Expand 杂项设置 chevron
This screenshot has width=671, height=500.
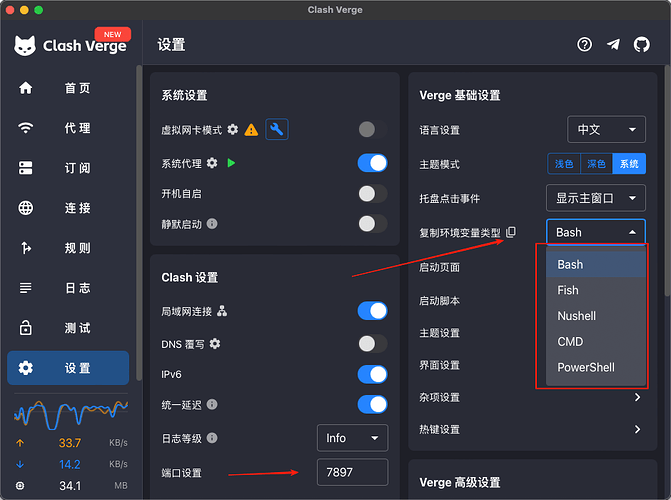637,397
